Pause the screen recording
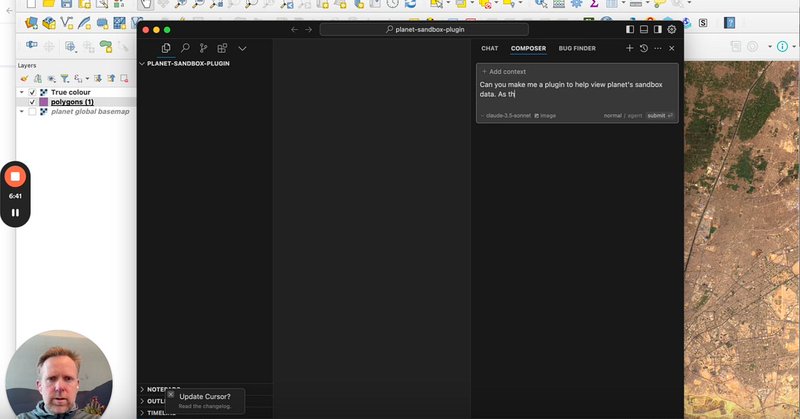 click(x=15, y=213)
